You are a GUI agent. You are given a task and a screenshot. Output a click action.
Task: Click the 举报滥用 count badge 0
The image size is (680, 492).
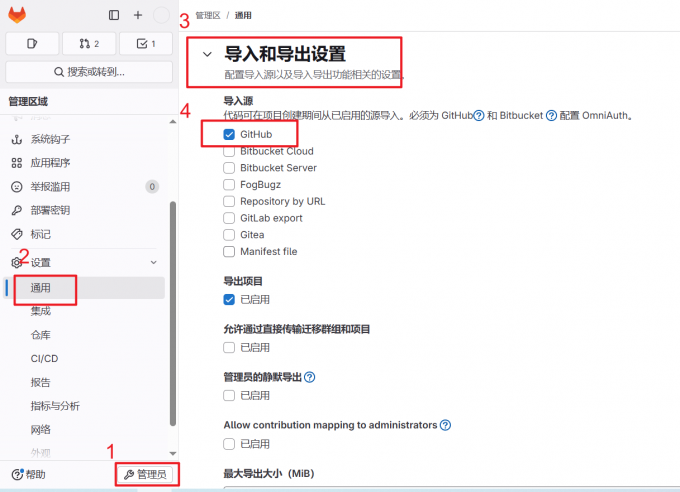[x=152, y=187]
